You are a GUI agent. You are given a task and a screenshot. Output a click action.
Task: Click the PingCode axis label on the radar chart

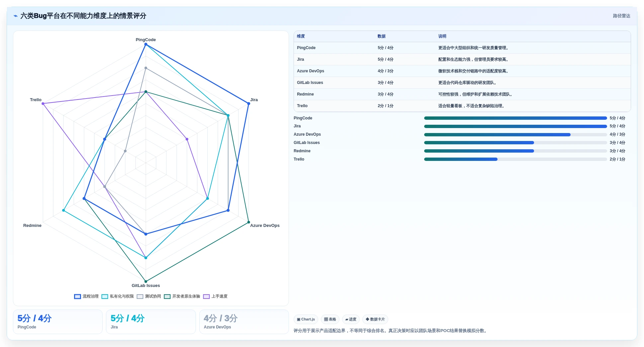tap(146, 40)
